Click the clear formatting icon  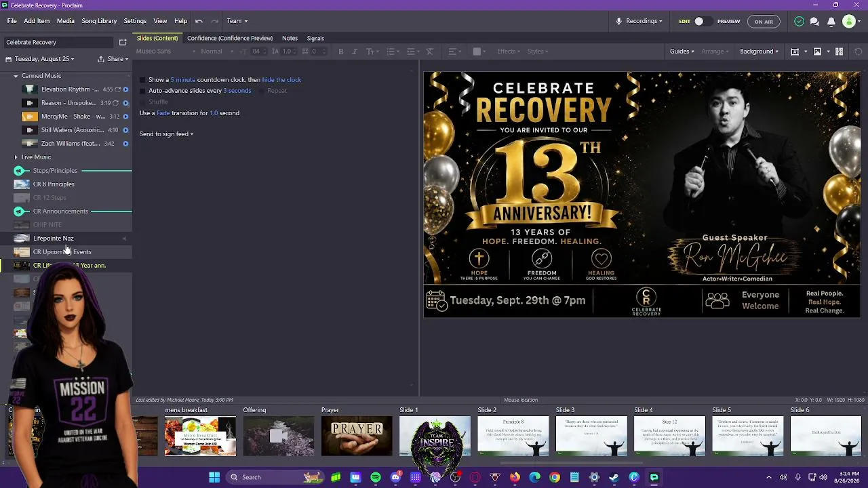[429, 52]
